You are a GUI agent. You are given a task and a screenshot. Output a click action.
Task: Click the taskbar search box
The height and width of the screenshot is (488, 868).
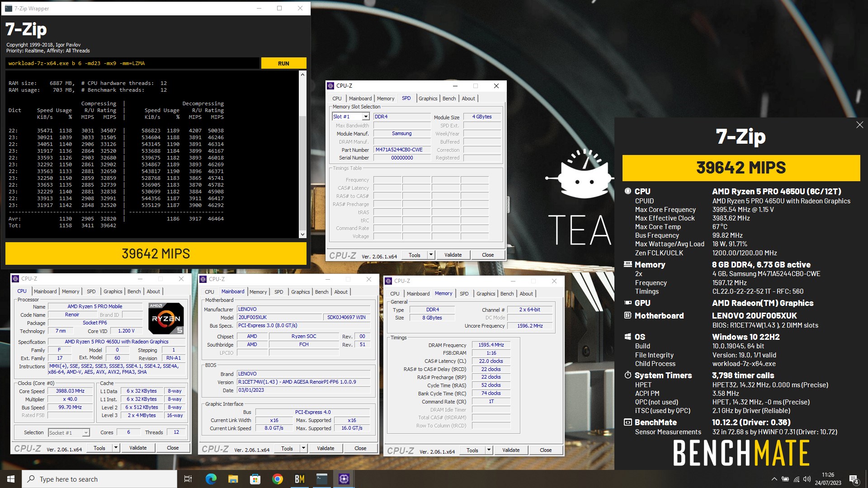point(99,479)
